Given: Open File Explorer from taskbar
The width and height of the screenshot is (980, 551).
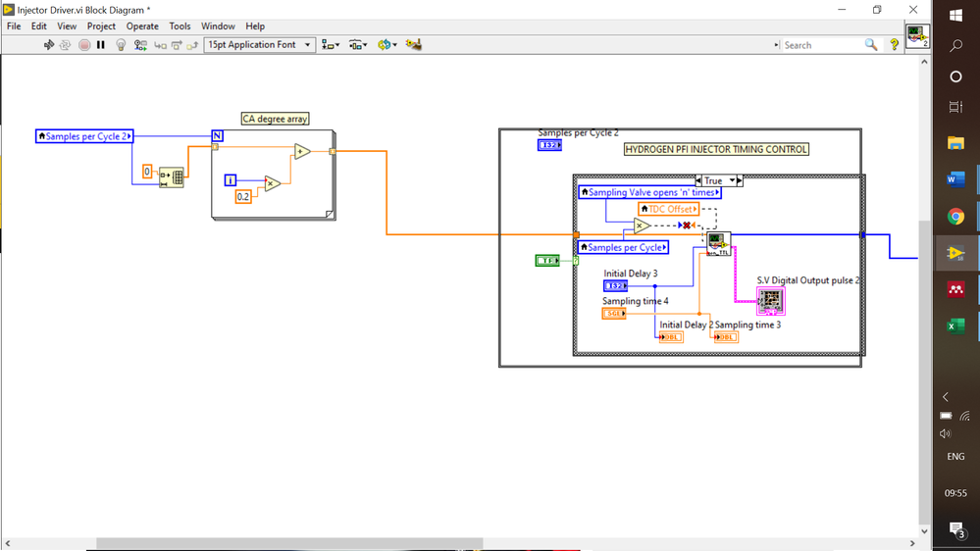Looking at the screenshot, I should (955, 144).
